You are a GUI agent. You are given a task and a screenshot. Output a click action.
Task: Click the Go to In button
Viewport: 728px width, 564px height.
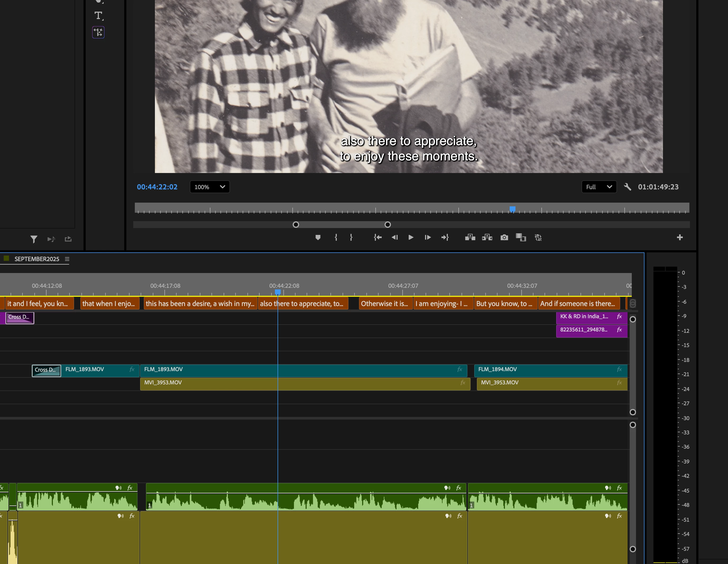[x=378, y=238]
